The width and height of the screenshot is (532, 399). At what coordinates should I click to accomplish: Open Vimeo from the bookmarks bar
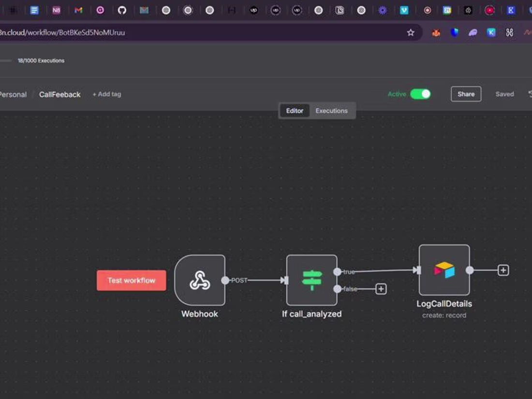point(404,10)
